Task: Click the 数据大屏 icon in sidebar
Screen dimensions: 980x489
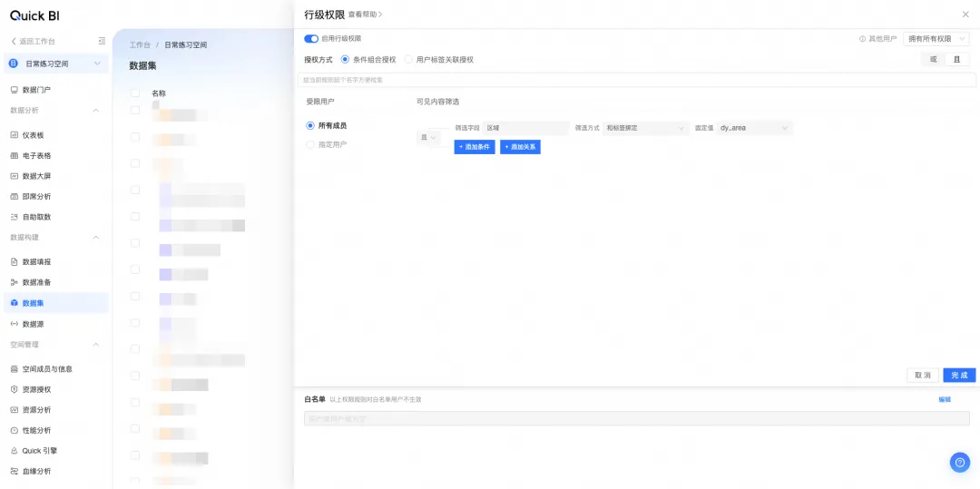Action: tap(15, 176)
